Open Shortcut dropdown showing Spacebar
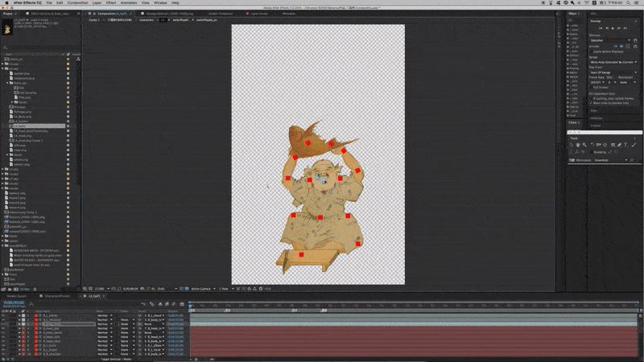 [610, 40]
